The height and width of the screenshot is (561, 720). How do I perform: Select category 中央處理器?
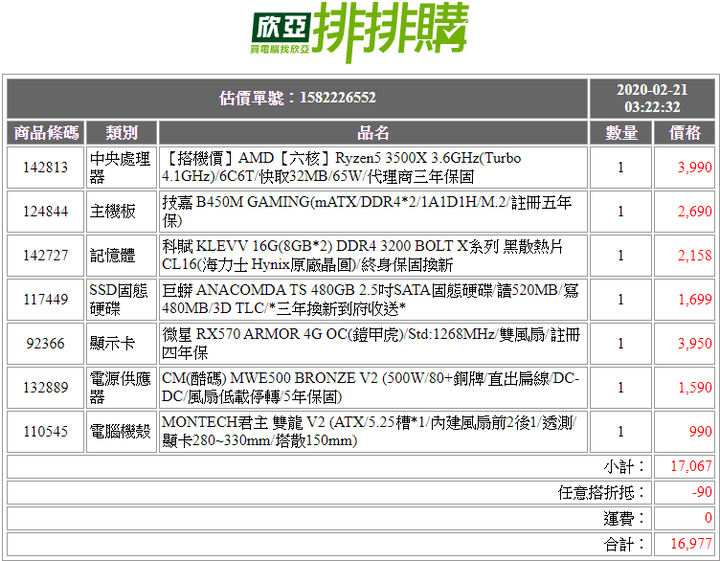tap(120, 167)
